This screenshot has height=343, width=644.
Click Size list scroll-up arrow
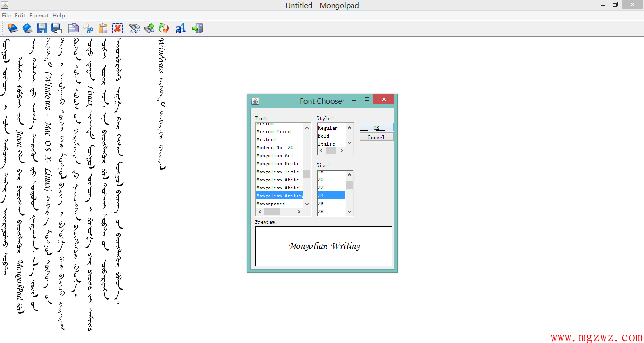[x=350, y=174]
